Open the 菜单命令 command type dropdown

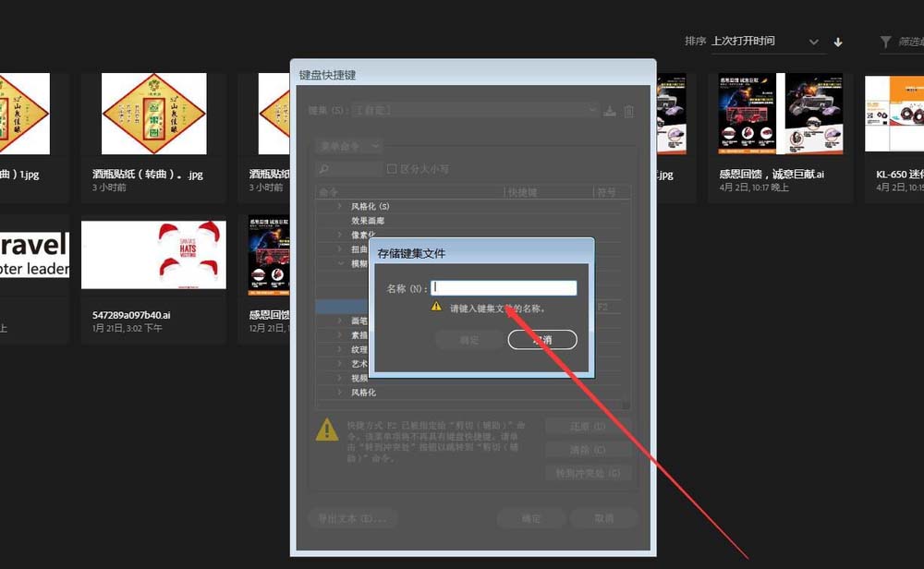click(x=348, y=146)
